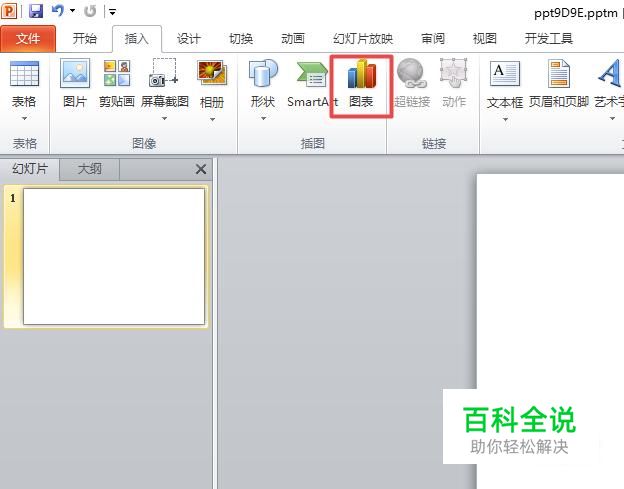Viewport: 624px width, 489px height.
Task: Undo the last action
Action: (58, 11)
